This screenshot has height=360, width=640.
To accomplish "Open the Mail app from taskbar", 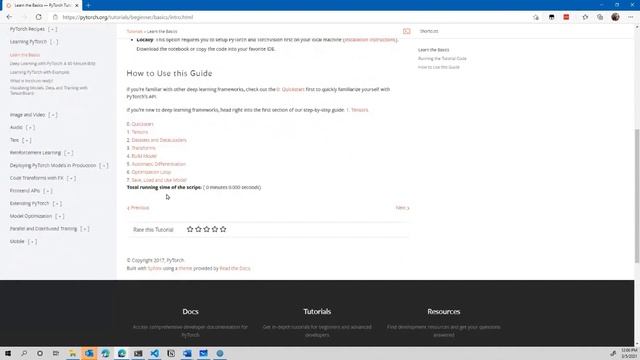I will point(203,353).
